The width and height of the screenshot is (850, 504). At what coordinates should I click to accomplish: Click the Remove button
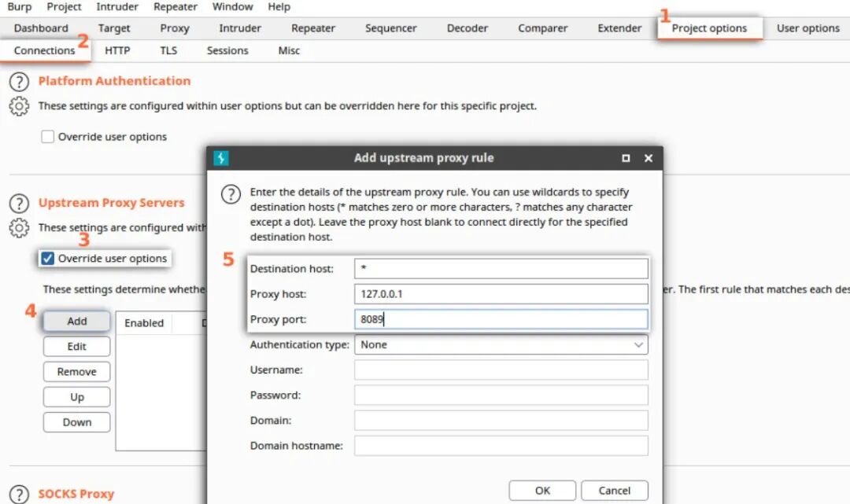tap(76, 372)
